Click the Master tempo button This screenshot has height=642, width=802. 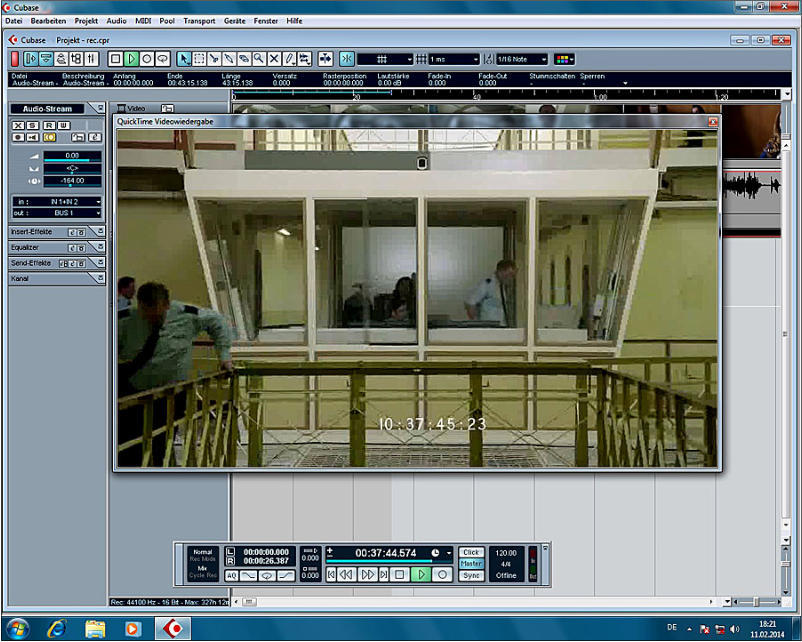point(470,564)
